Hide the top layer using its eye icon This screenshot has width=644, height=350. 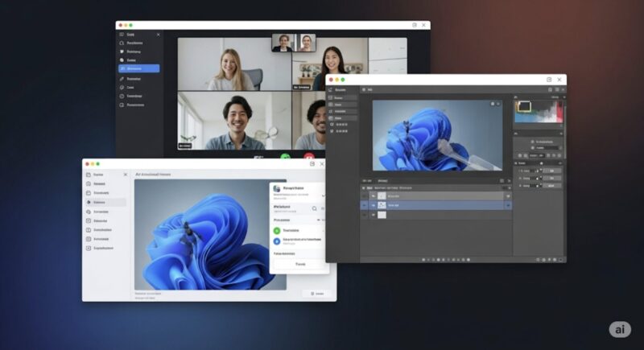click(374, 196)
